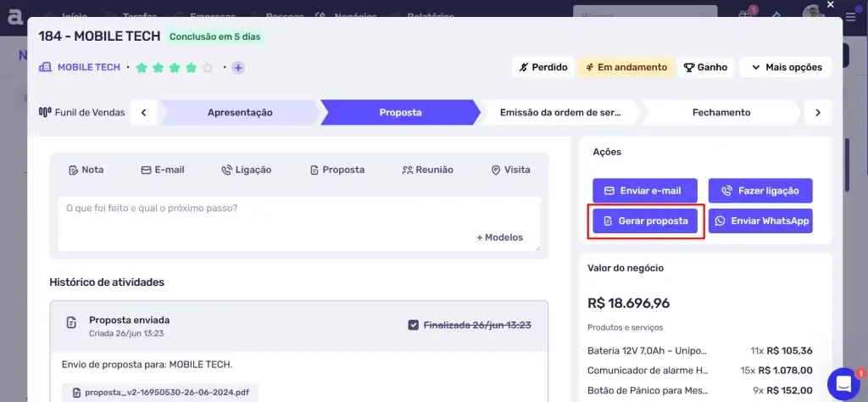Choose the Ligação activity type
This screenshot has width=868, height=402.
[x=247, y=170]
